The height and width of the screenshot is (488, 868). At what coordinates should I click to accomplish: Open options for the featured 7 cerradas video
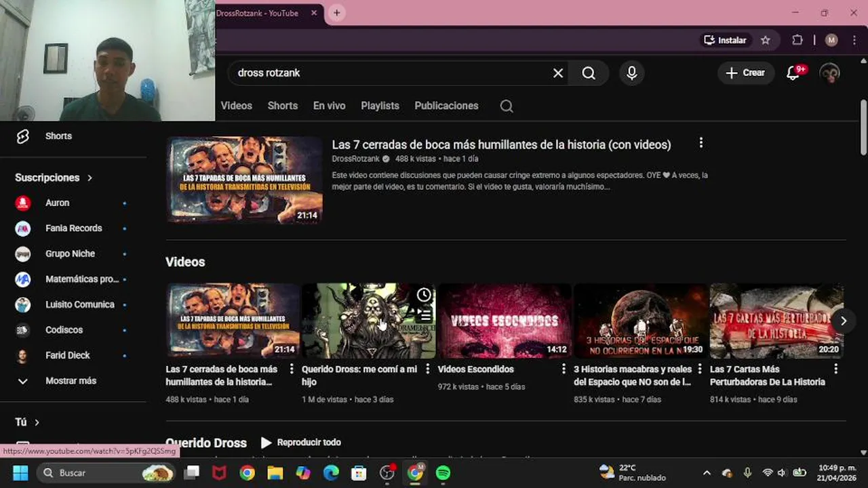701,143
